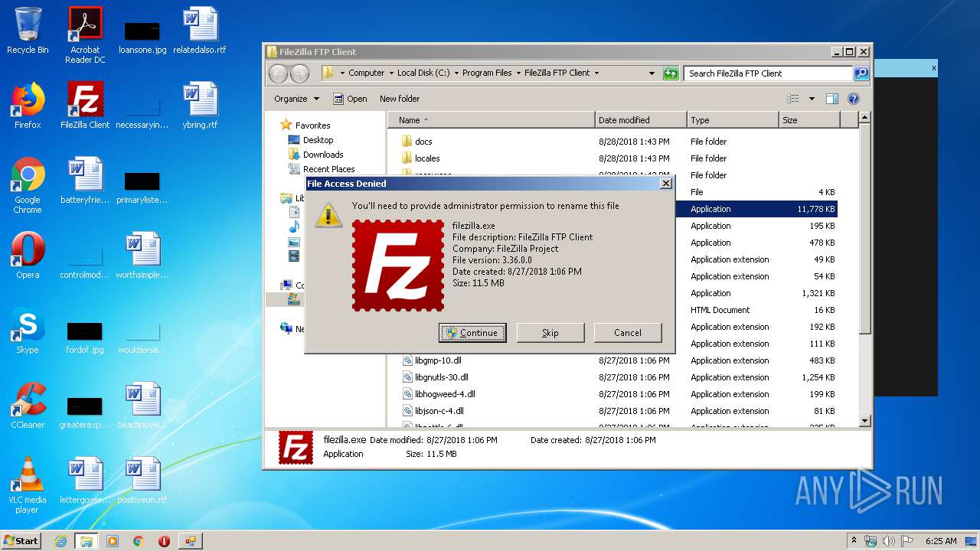Sort files by Name column

coord(492,120)
